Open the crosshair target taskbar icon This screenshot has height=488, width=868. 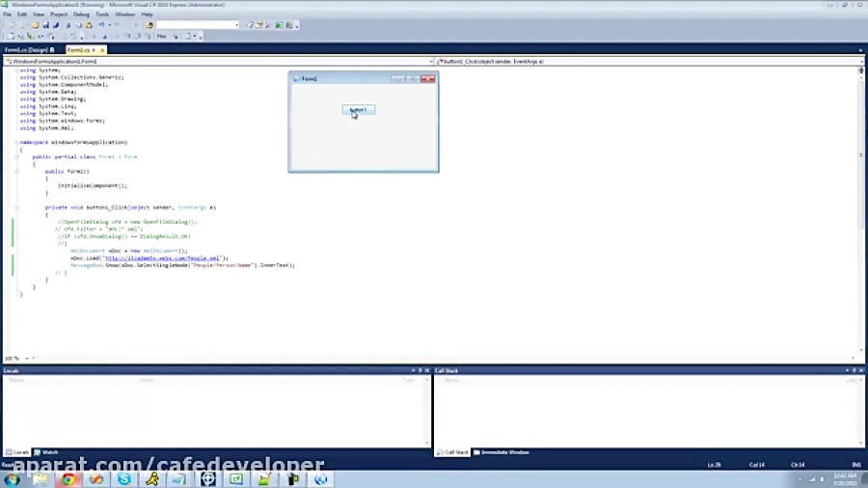pos(208,479)
